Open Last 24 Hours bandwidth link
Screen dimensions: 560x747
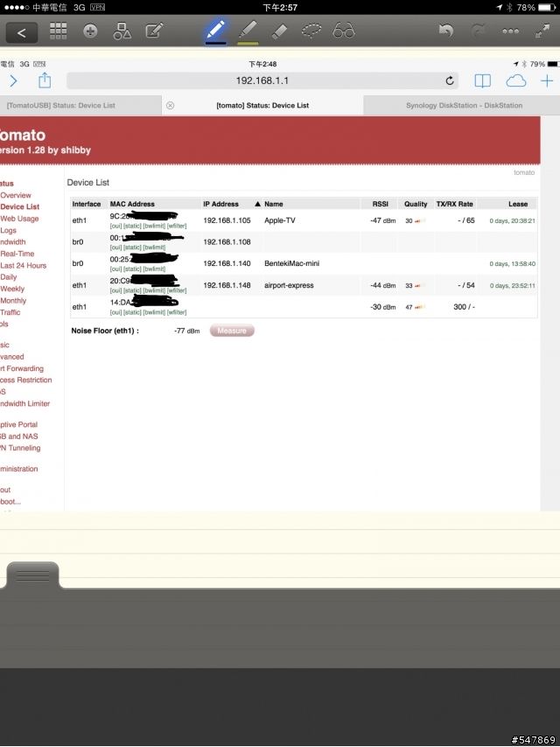(x=23, y=266)
